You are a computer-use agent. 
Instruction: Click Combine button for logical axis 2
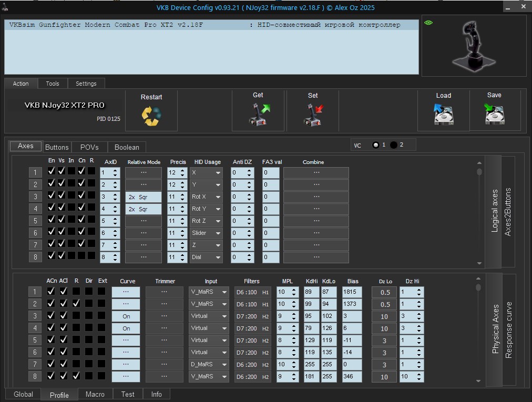tap(316, 185)
